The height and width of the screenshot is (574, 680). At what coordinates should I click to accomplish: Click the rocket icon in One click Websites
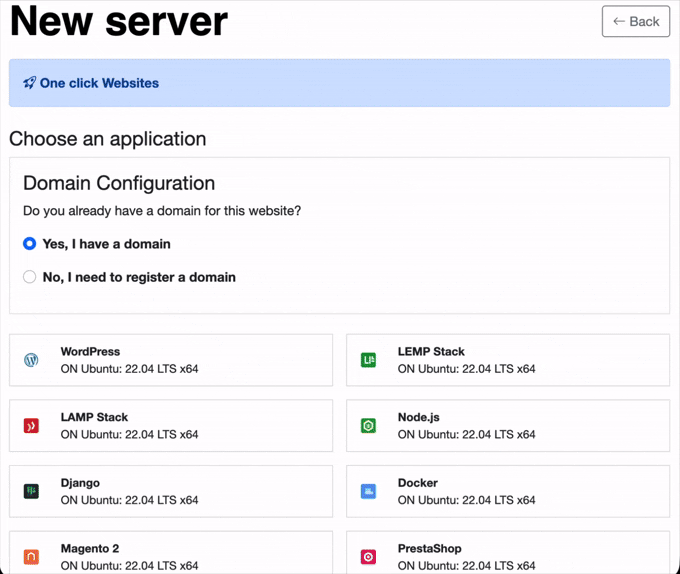[x=29, y=83]
